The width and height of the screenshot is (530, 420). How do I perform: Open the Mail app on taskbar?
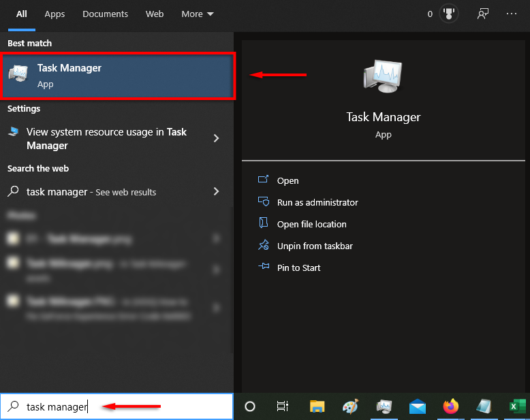(418, 406)
